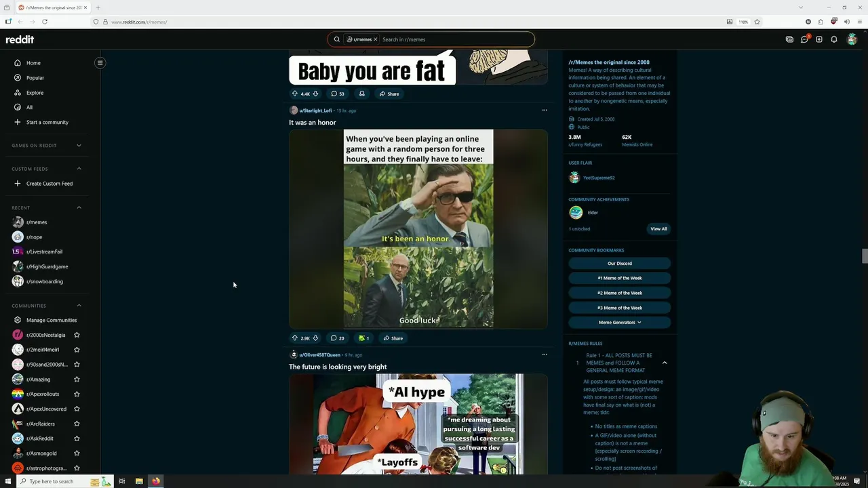Open the u/Starlight_Lofi profile
Screen dimensions: 868x488
[x=315, y=110]
